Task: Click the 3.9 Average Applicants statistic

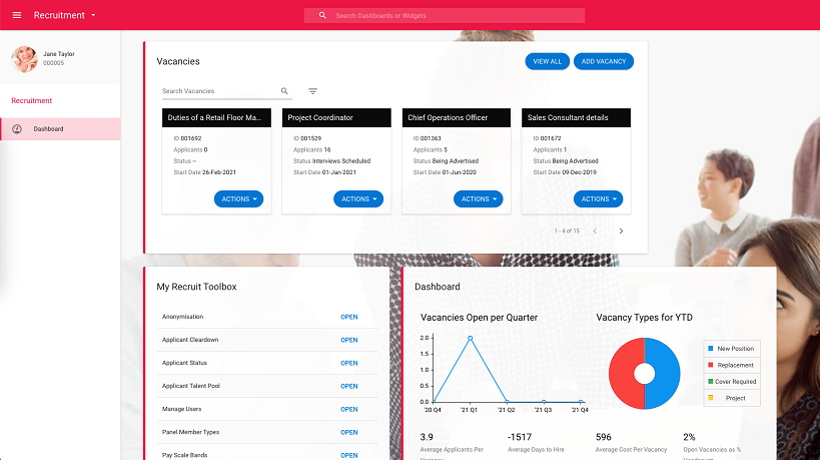Action: [426, 437]
